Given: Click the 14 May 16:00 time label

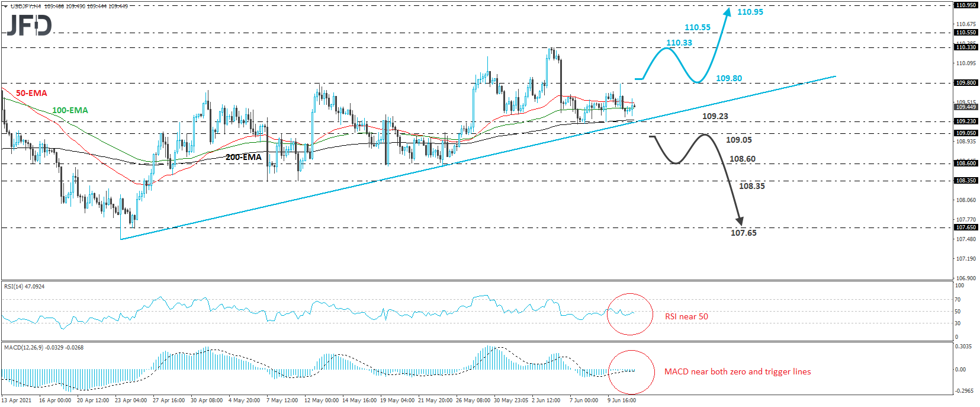Looking at the screenshot, I should pyautogui.click(x=359, y=400).
